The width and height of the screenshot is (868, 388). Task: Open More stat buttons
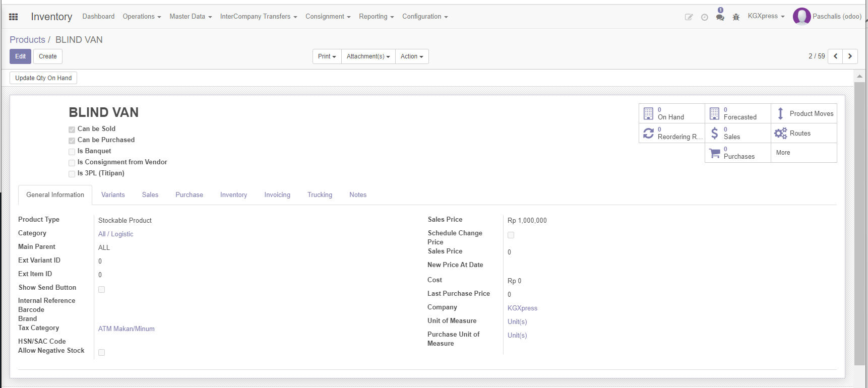point(804,153)
